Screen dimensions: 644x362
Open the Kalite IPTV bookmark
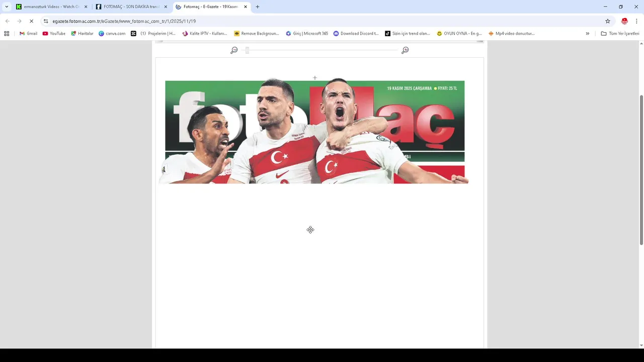(205, 34)
